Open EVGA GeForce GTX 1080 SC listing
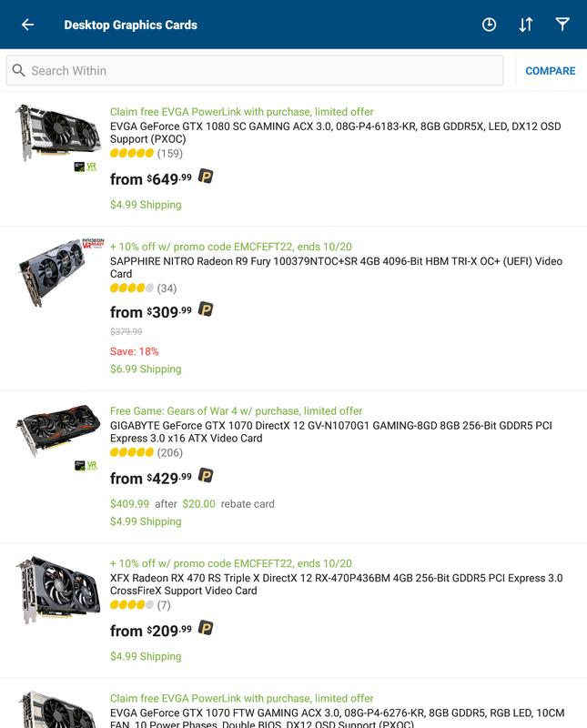 (335, 133)
